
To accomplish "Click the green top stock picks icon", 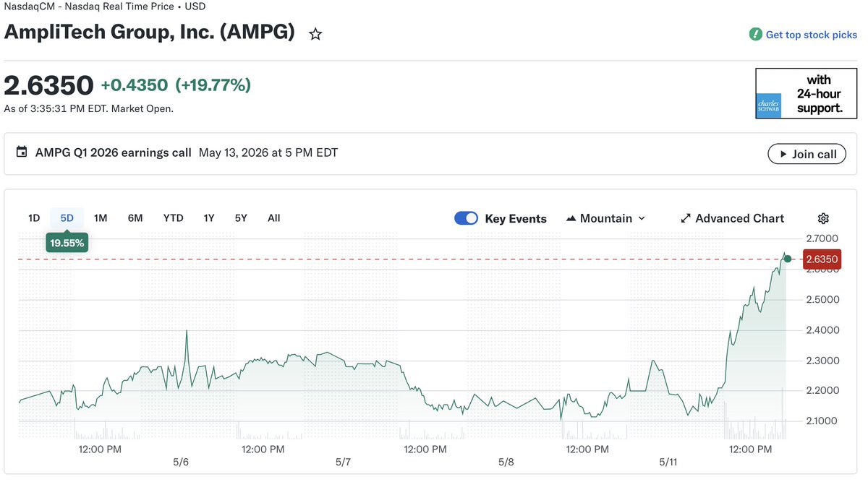I will click(x=755, y=34).
